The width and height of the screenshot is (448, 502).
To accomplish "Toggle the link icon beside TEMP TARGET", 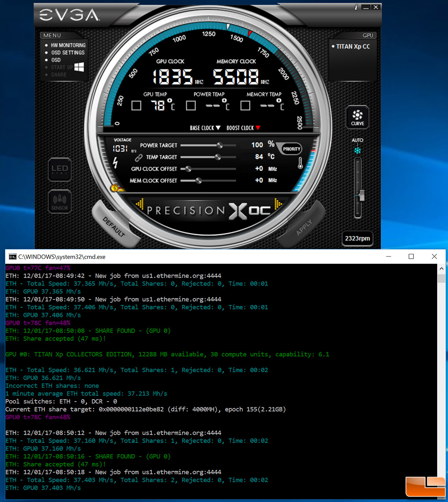I will tap(138, 157).
